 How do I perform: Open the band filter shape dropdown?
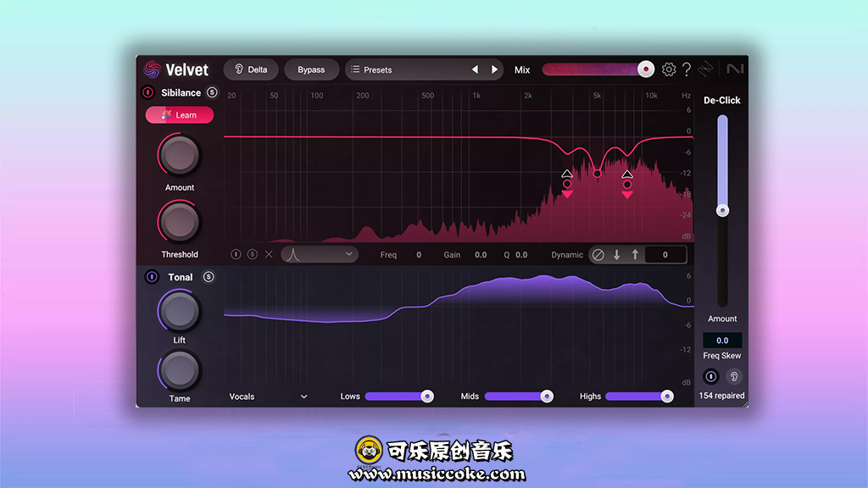pos(320,254)
